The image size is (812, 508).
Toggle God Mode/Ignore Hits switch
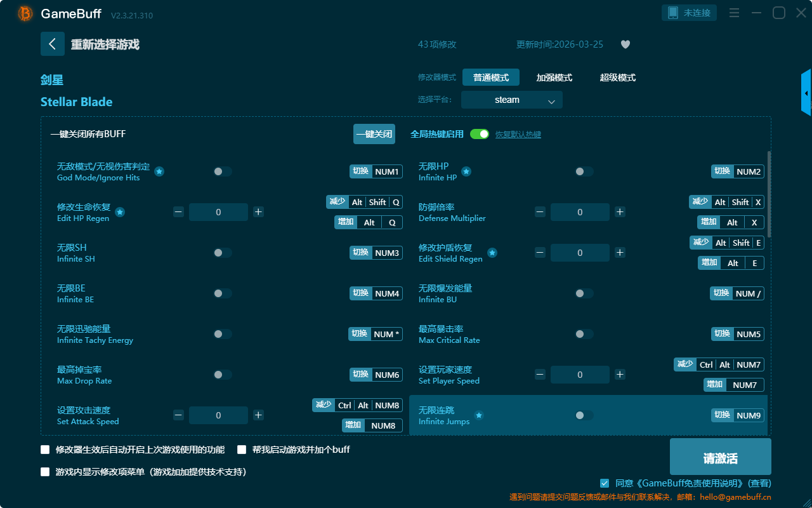(x=222, y=171)
